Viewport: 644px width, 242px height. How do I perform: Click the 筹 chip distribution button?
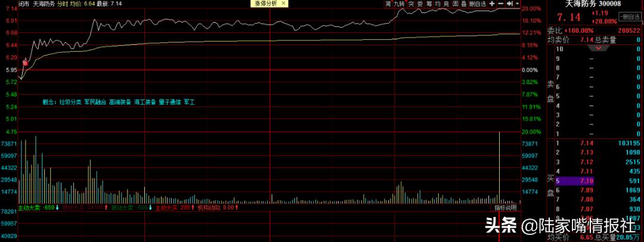click(429, 4)
